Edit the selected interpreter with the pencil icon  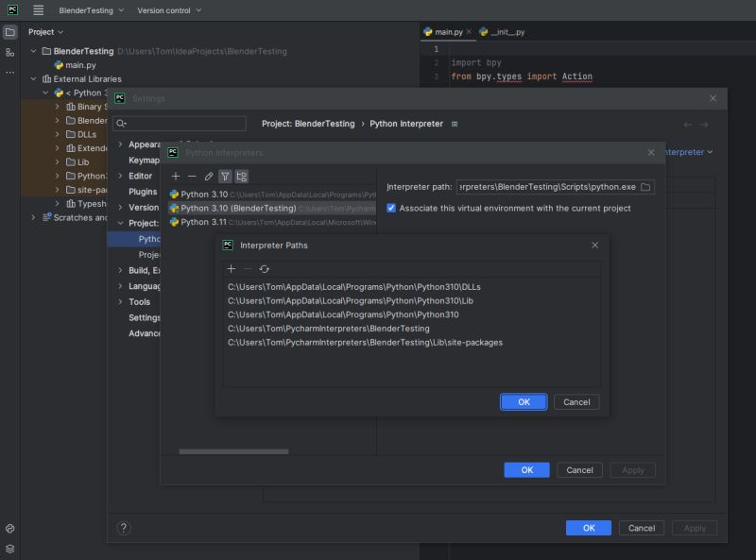(x=210, y=176)
